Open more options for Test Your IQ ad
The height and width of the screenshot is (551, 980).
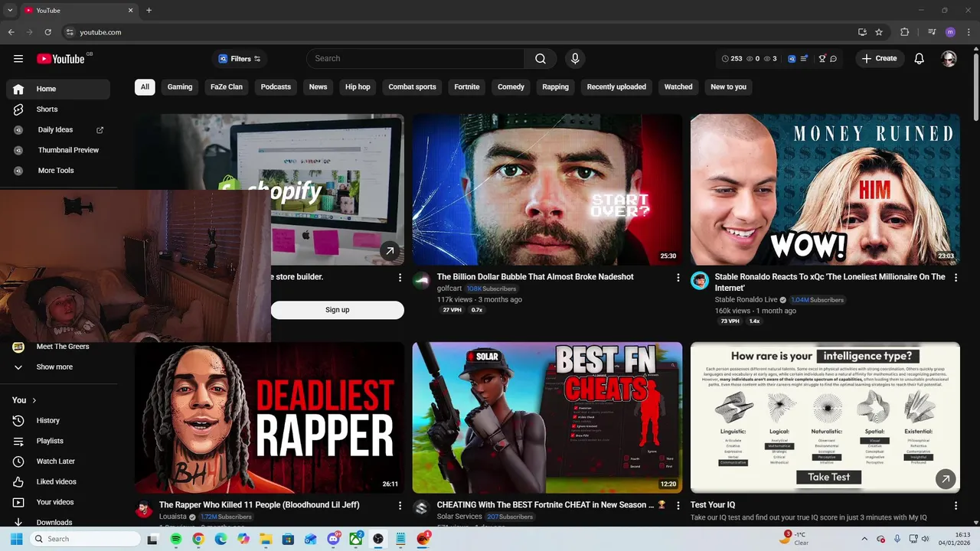click(955, 506)
